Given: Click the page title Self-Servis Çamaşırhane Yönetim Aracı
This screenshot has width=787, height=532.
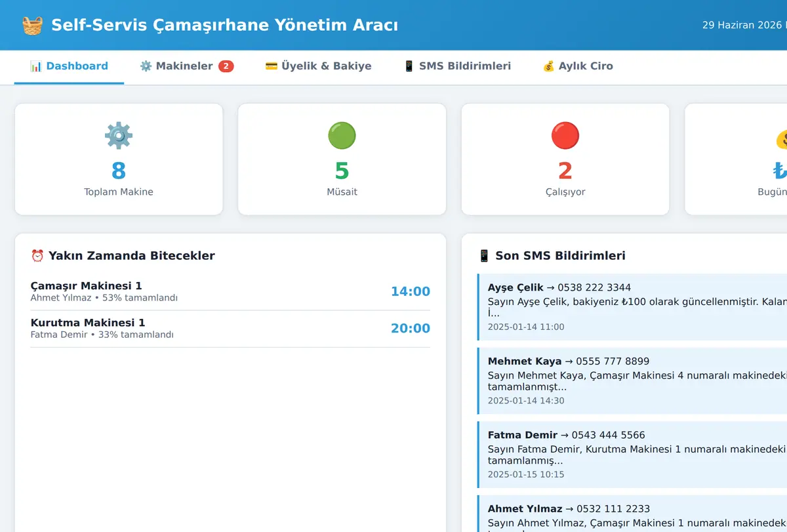Looking at the screenshot, I should [x=224, y=25].
